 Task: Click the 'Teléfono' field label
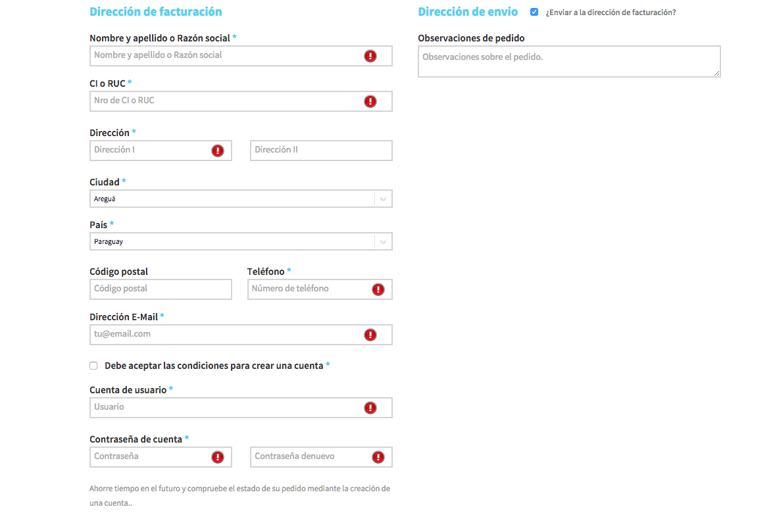point(266,272)
